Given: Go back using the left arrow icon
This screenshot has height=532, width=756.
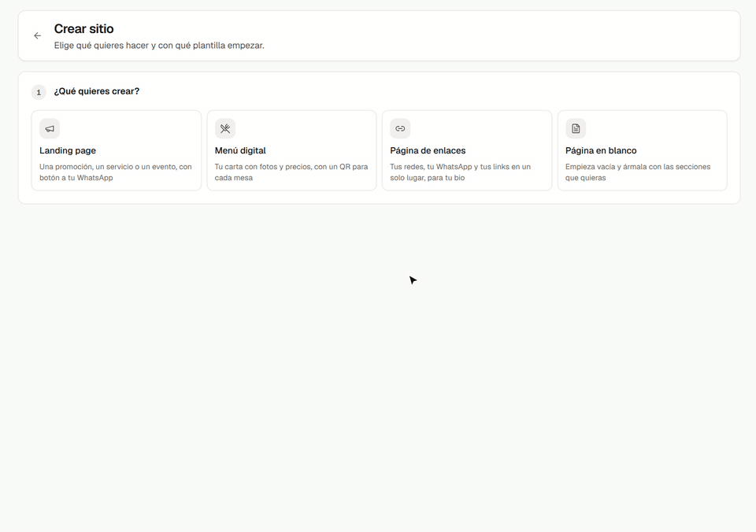Looking at the screenshot, I should [38, 35].
